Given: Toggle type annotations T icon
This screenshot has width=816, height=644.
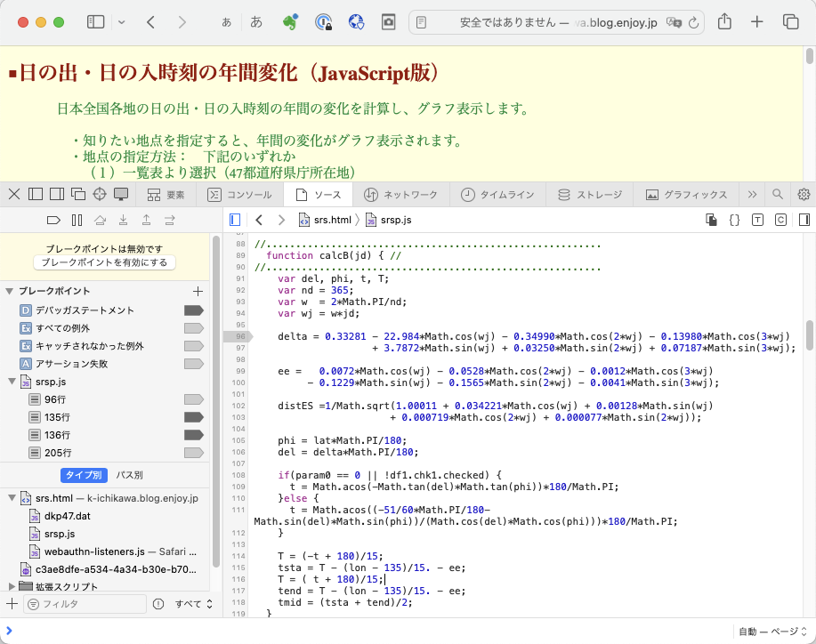Looking at the screenshot, I should point(758,220).
